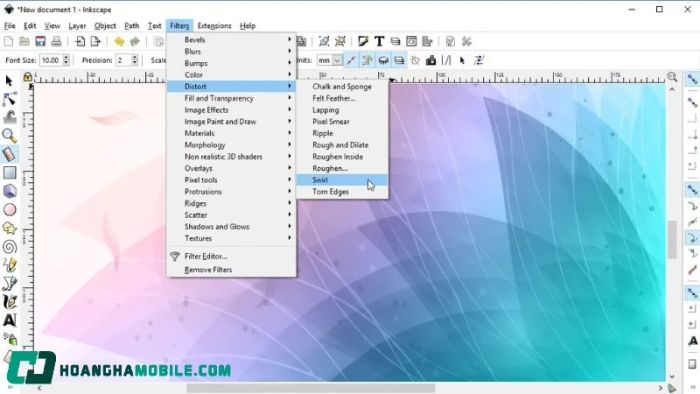700x394 pixels.
Task: Select the Zoom magnifier tool
Action: 9,136
